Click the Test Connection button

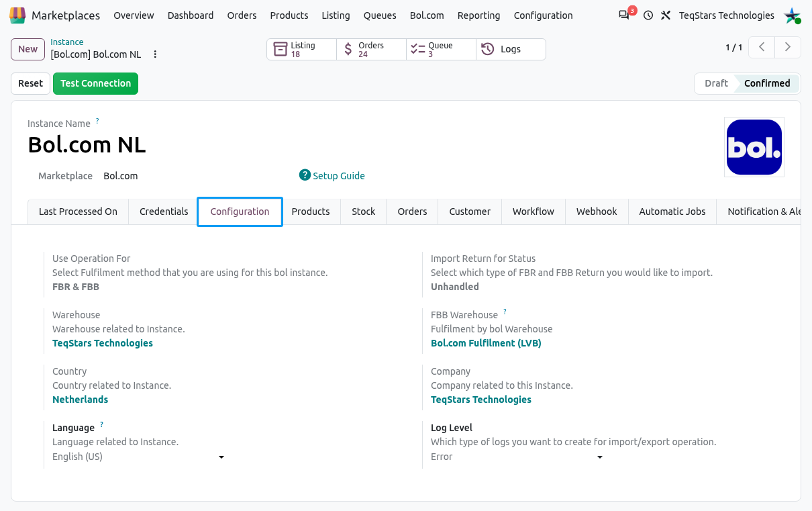(x=95, y=83)
